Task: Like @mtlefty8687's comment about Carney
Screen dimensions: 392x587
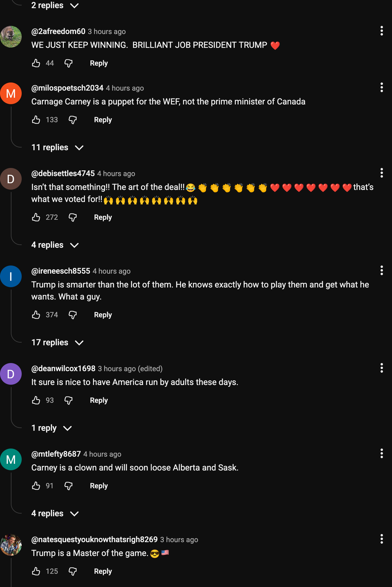Action: pyautogui.click(x=36, y=486)
